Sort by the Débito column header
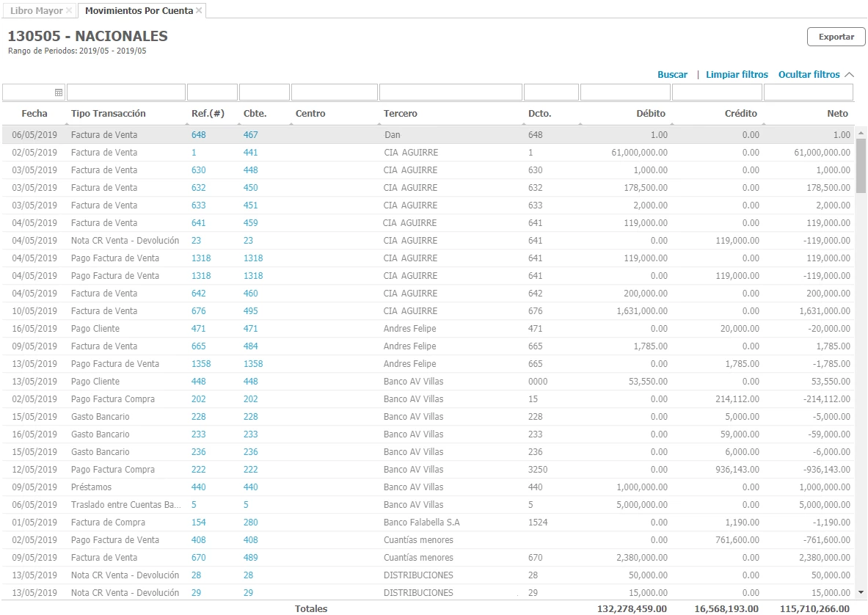The height and width of the screenshot is (615, 868). click(651, 114)
